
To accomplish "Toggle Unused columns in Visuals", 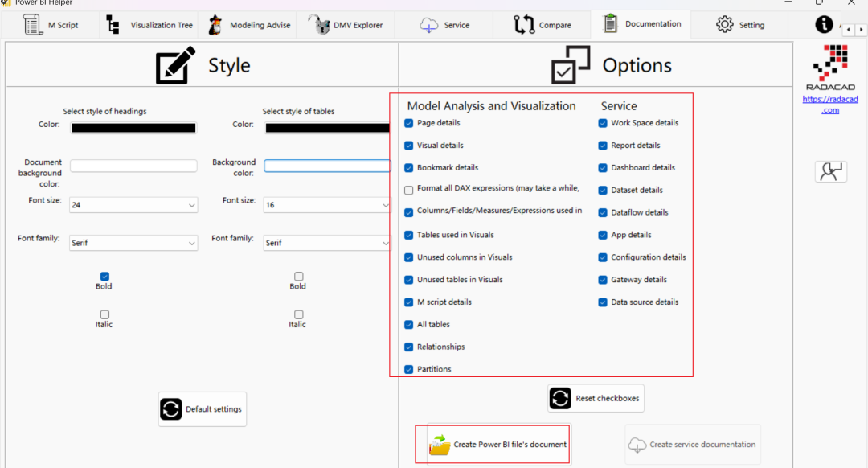I will (408, 257).
